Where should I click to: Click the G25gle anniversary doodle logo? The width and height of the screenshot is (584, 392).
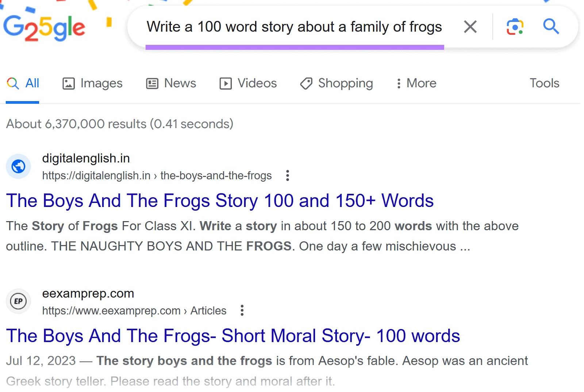[44, 27]
